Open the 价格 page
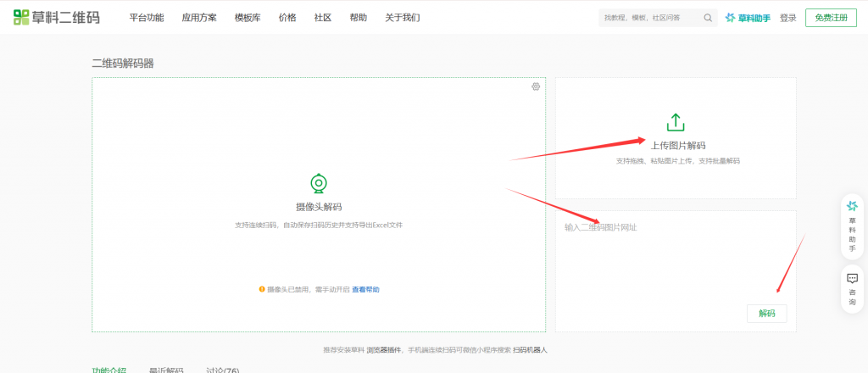Viewport: 868px width, 373px height. click(287, 18)
